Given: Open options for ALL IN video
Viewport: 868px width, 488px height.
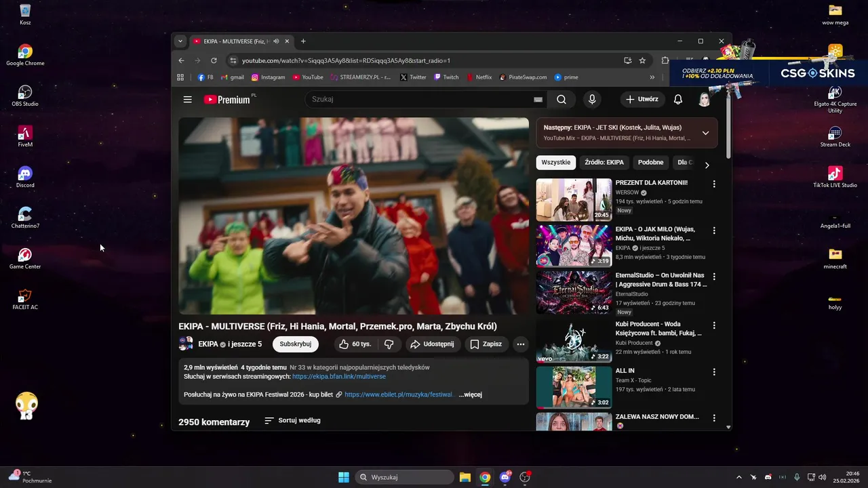Looking at the screenshot, I should (714, 372).
